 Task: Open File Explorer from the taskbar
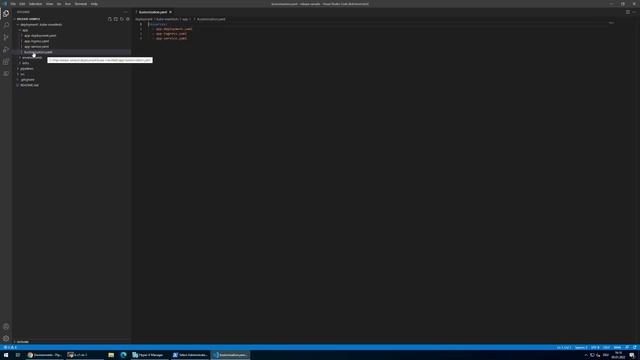[111, 355]
